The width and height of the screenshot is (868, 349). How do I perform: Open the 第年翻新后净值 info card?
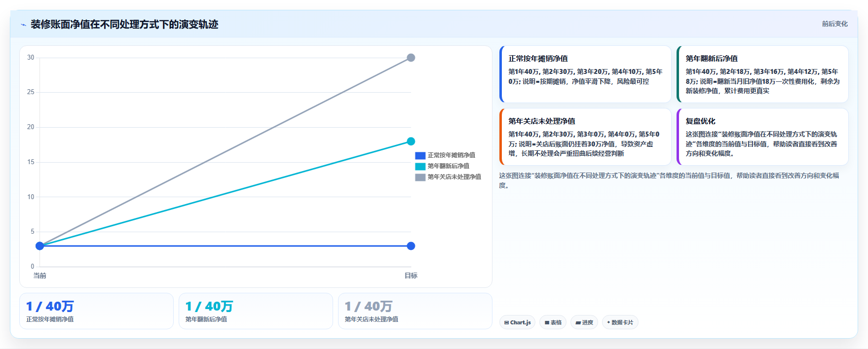(762, 74)
